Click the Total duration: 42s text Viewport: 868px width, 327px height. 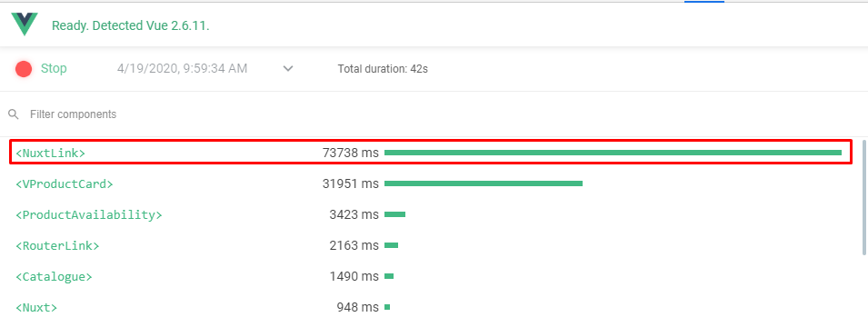(383, 69)
